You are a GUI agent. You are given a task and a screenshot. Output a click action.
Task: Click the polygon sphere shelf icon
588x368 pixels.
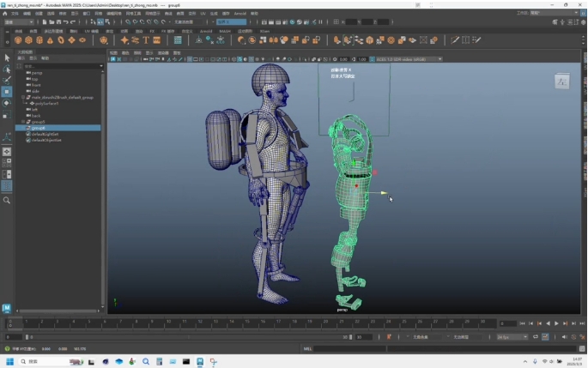point(18,39)
